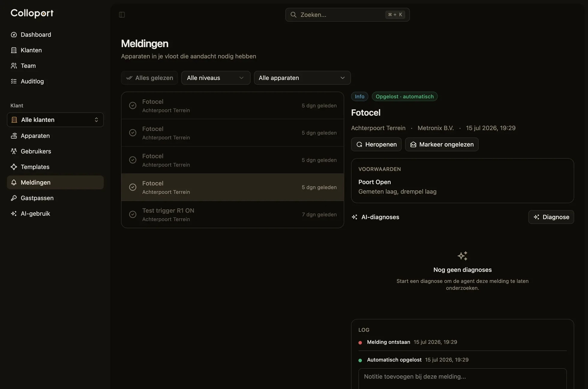The height and width of the screenshot is (389, 588).
Task: Click the 'Nog geen diagnoses' heading
Action: pyautogui.click(x=462, y=270)
